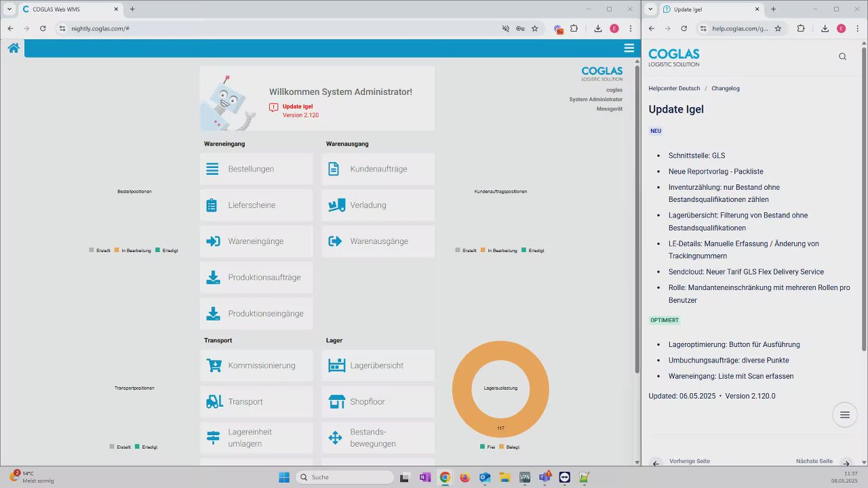Toggle Belegt legend swatch in Lagerauslastung chart

point(502,447)
